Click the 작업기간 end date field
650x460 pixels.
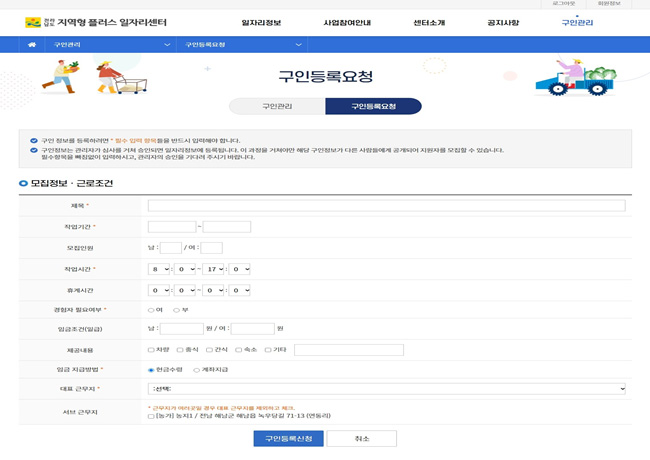coord(227,227)
